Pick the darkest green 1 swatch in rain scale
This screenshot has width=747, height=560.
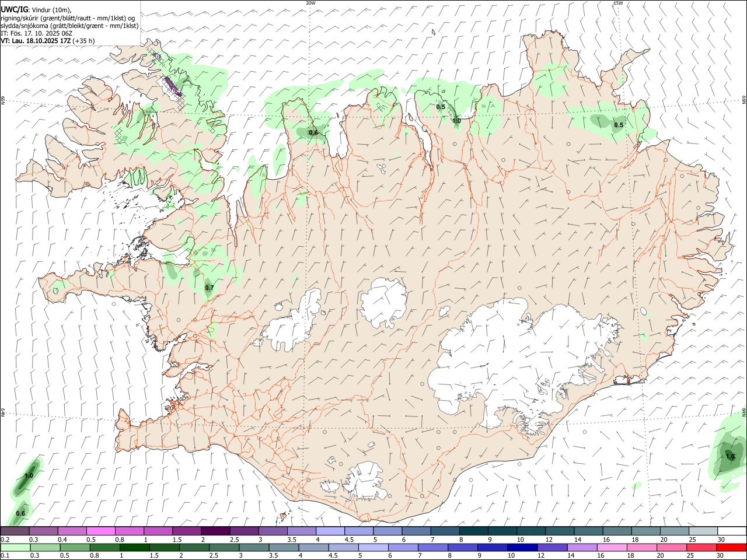[135, 548]
